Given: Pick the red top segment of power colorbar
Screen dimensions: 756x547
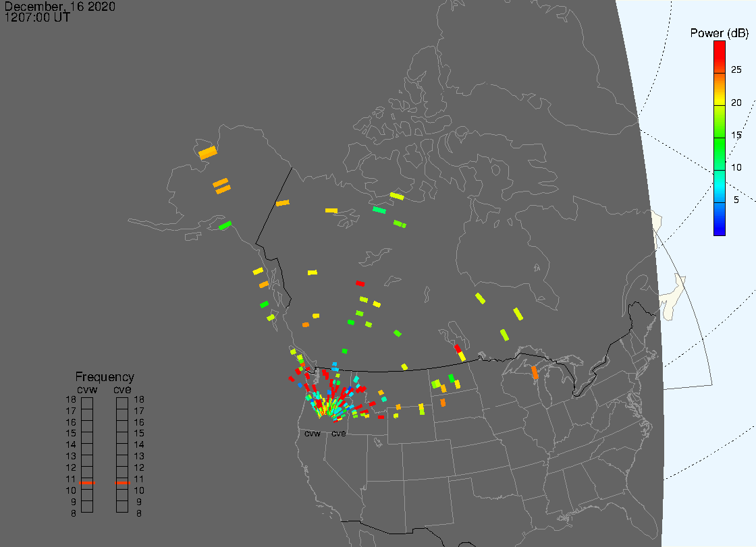Looking at the screenshot, I should click(720, 57).
